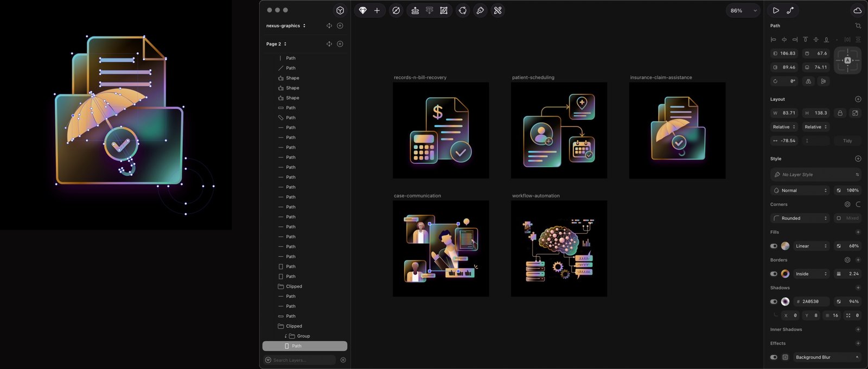868x369 pixels.
Task: Click the shadow color swatch 2A0530
Action: click(785, 301)
